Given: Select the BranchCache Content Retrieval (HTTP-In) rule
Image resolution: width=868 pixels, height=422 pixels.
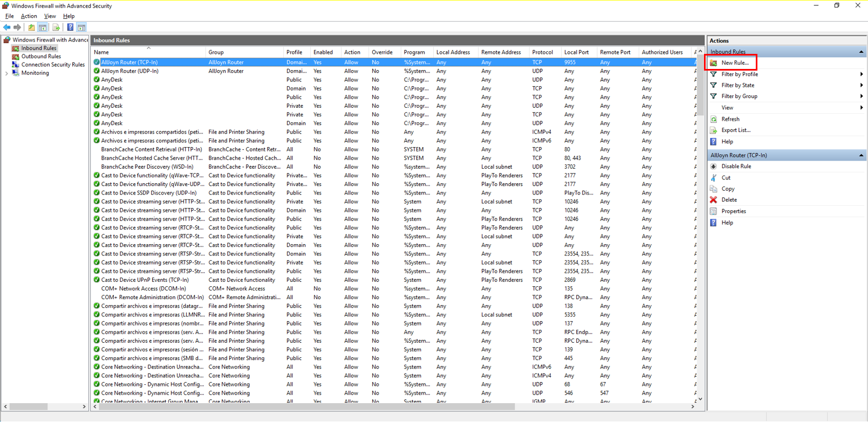Looking at the screenshot, I should 152,150.
